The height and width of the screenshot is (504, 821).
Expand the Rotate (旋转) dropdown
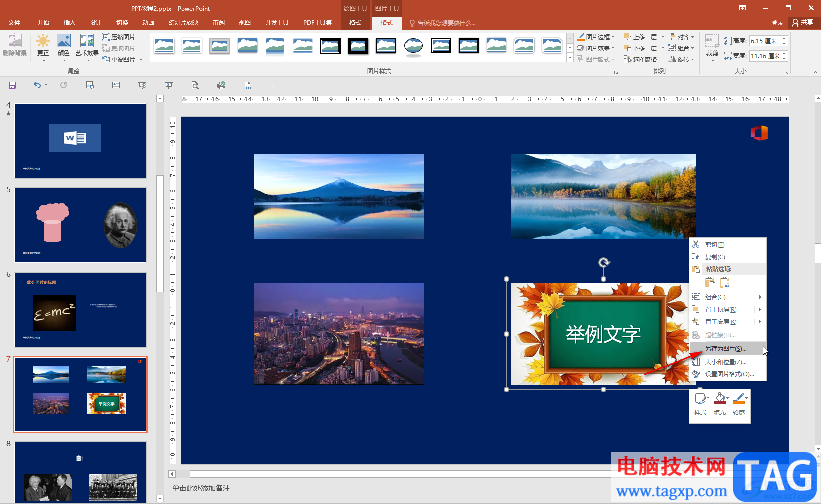click(x=682, y=60)
